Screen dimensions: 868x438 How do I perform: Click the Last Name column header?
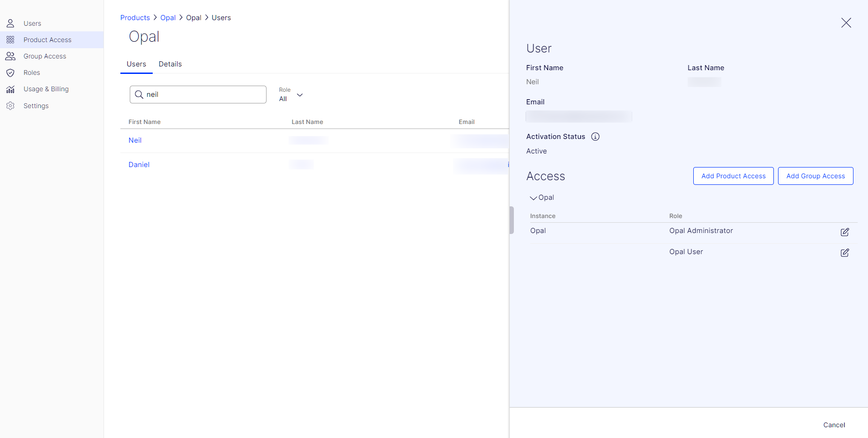pyautogui.click(x=307, y=122)
